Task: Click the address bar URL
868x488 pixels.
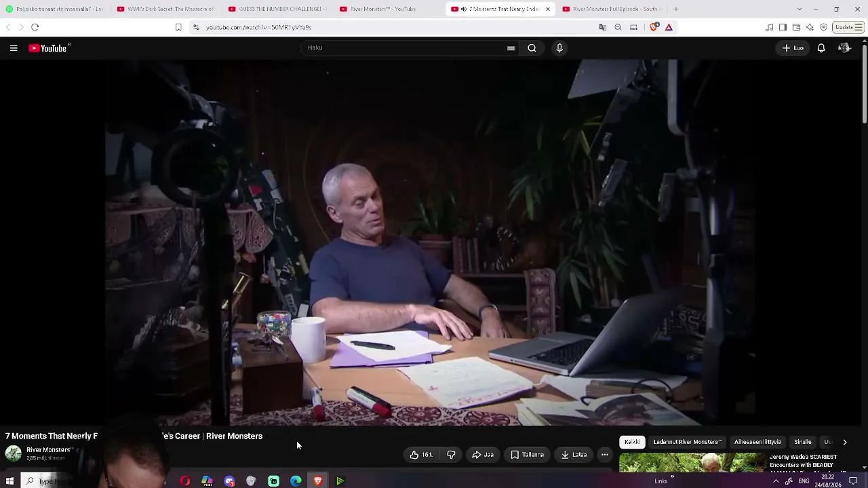Action: (x=259, y=27)
